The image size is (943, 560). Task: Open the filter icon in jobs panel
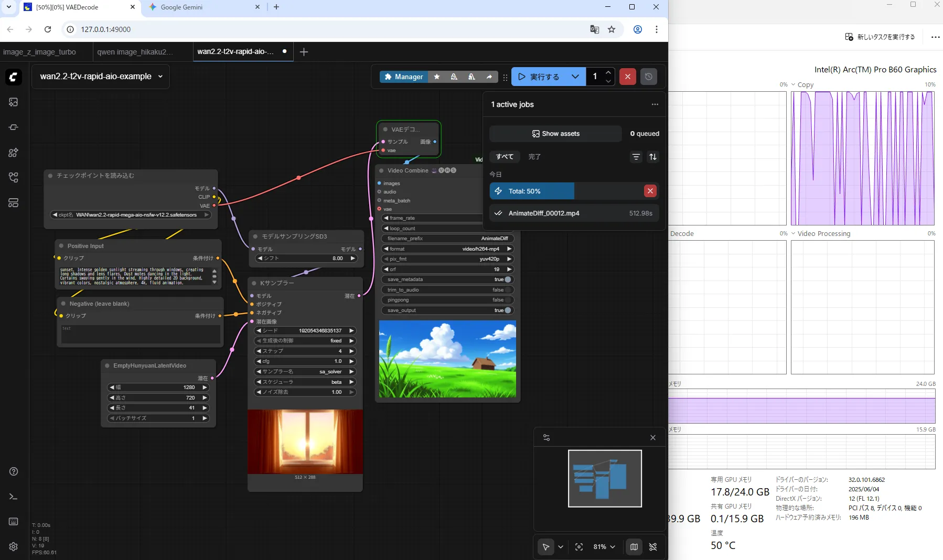(636, 157)
